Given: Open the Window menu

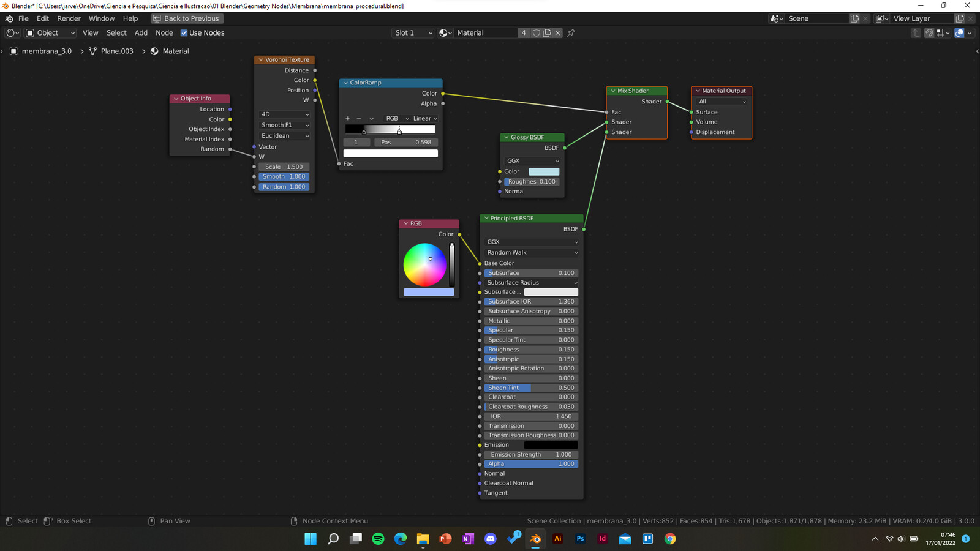Looking at the screenshot, I should [102, 18].
